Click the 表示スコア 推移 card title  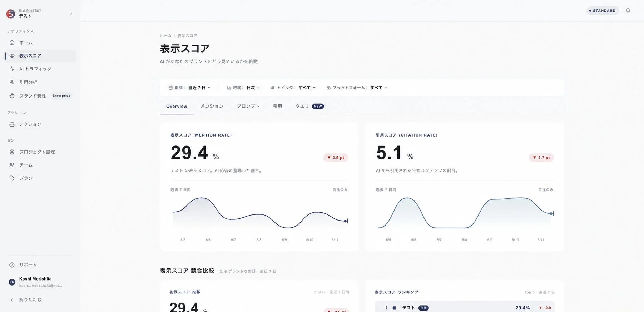pyautogui.click(x=184, y=292)
